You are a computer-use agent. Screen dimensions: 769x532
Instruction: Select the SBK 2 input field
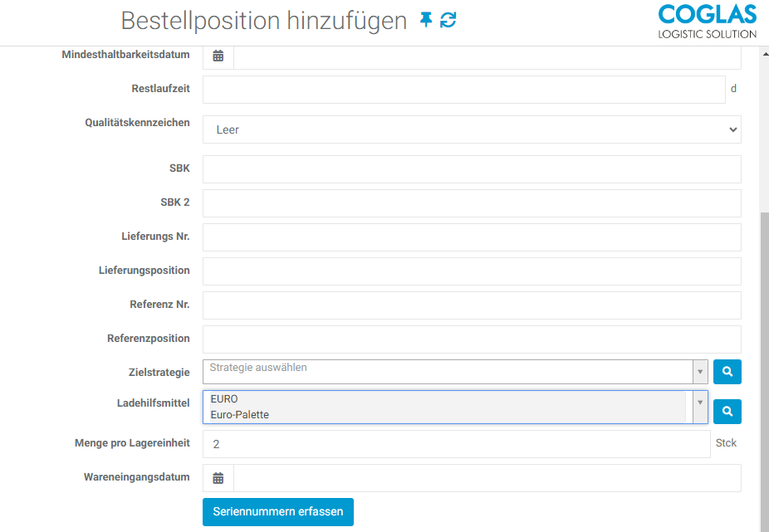point(472,203)
